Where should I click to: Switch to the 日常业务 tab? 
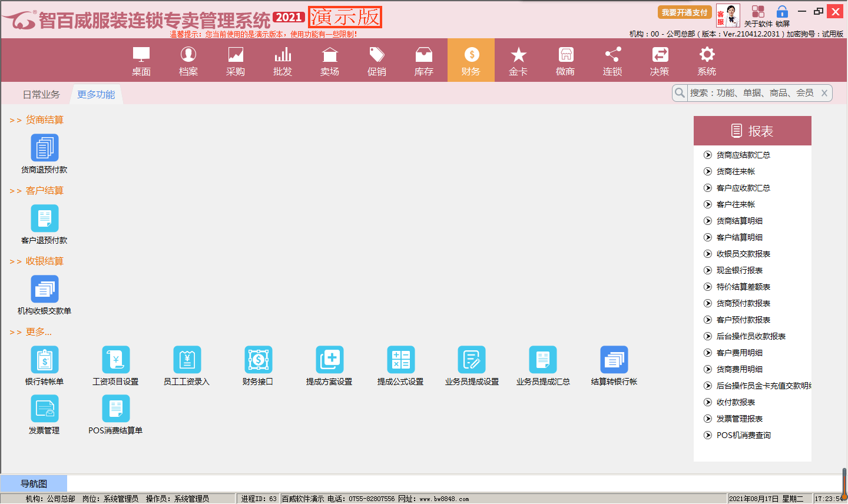41,94
